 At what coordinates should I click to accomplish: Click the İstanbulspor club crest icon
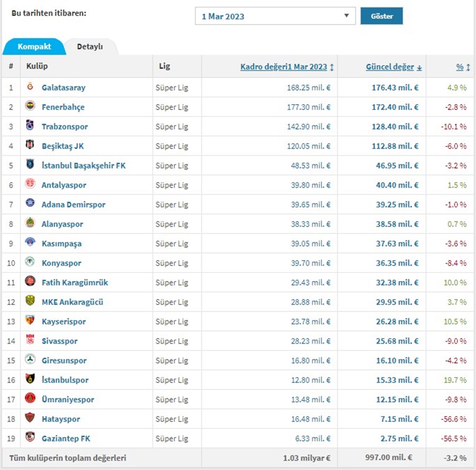[x=30, y=378]
